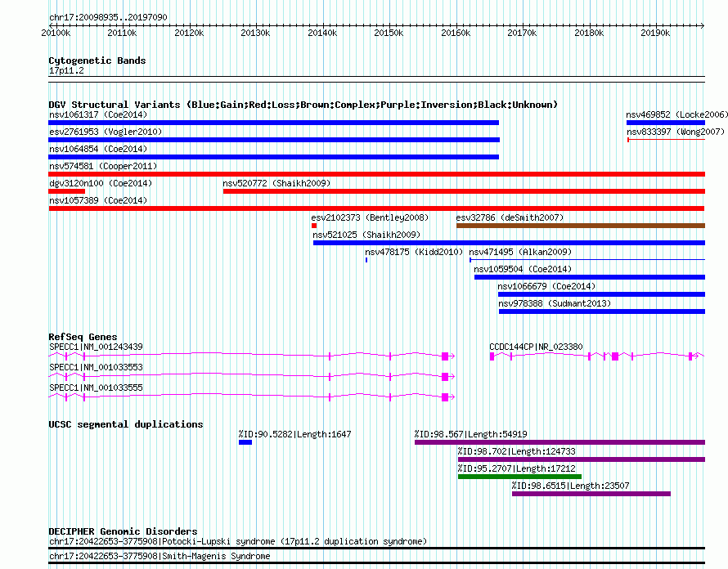Click the nsv1059504 (Coe2014) blue bar
Screen dimensions: 728x569
(590, 277)
